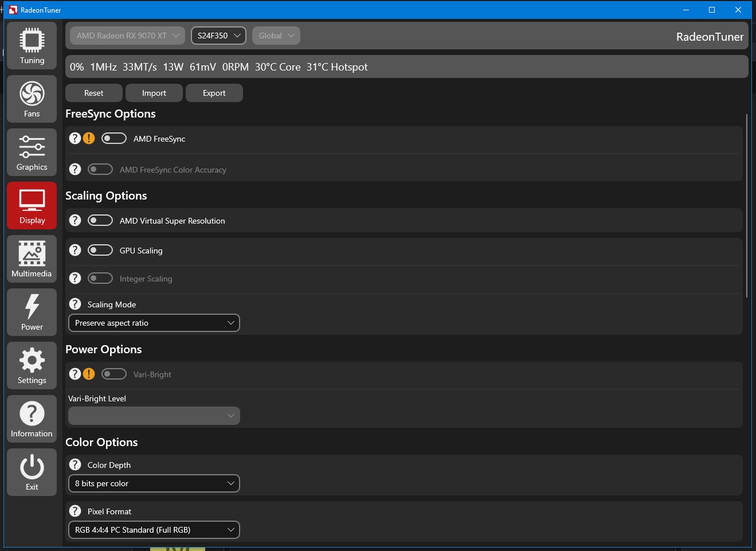Click the Import button
The width and height of the screenshot is (756, 551).
[x=154, y=93]
